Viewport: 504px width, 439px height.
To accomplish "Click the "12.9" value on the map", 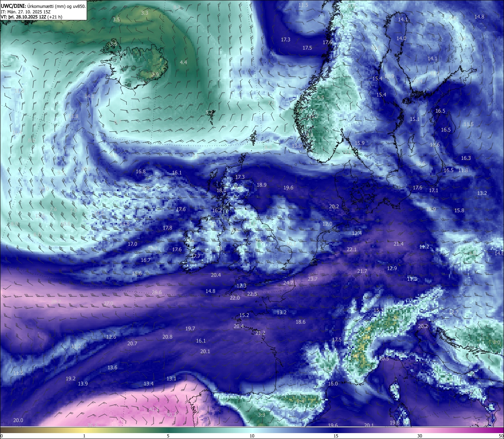I will click(392, 268).
